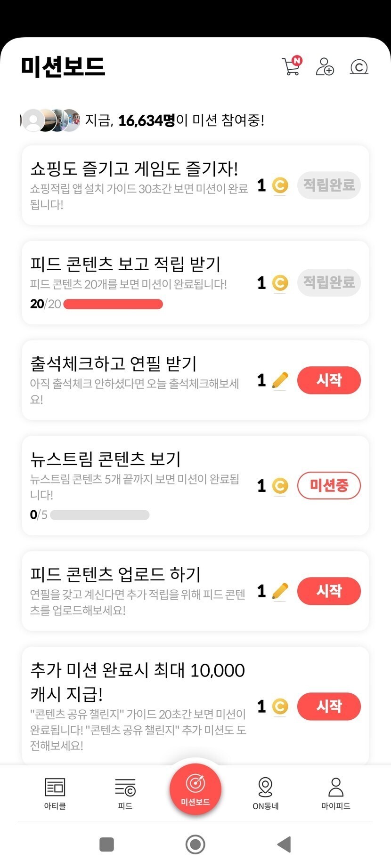The height and width of the screenshot is (868, 391).
Task: Tap 적립완료 on 피드 콘텐츠 보고 적립 받기
Action: (x=329, y=282)
